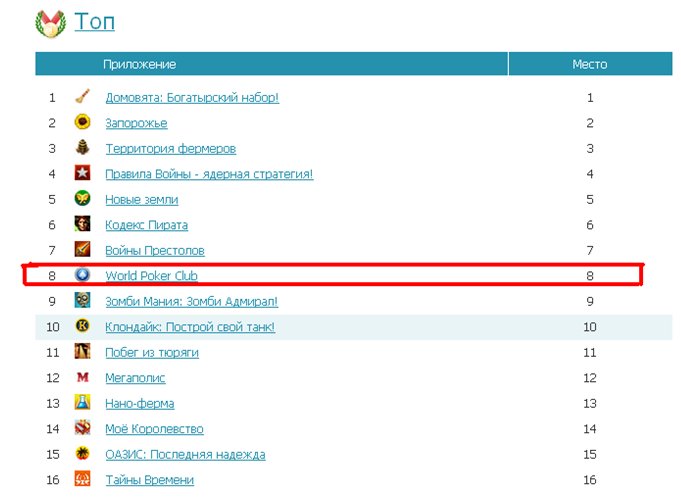
Task: Click the green butterfly icon for Новые земли
Action: 83,199
